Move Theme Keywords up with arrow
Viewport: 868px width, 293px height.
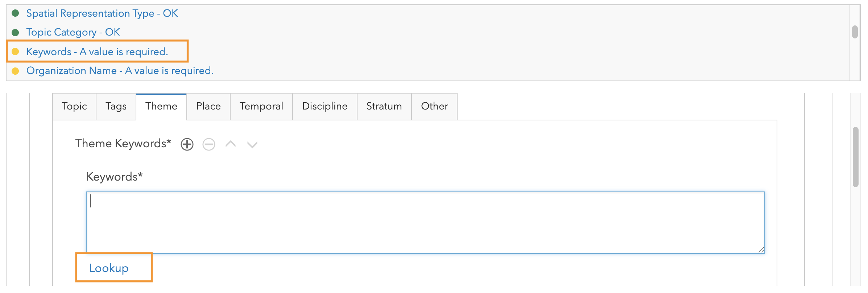point(231,144)
